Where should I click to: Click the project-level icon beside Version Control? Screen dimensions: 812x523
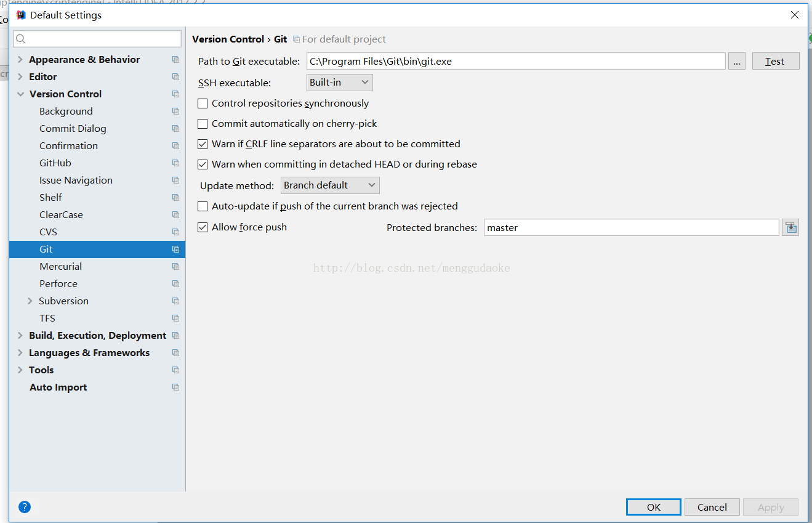coord(175,94)
